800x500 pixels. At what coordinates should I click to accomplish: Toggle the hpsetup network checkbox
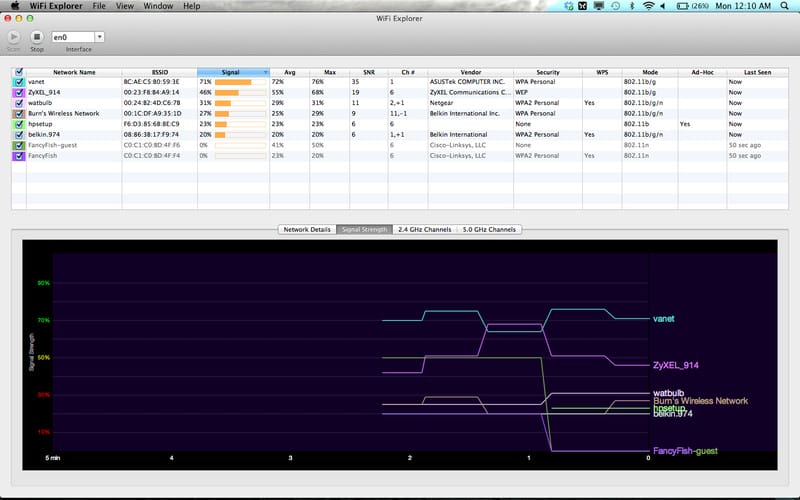point(19,124)
